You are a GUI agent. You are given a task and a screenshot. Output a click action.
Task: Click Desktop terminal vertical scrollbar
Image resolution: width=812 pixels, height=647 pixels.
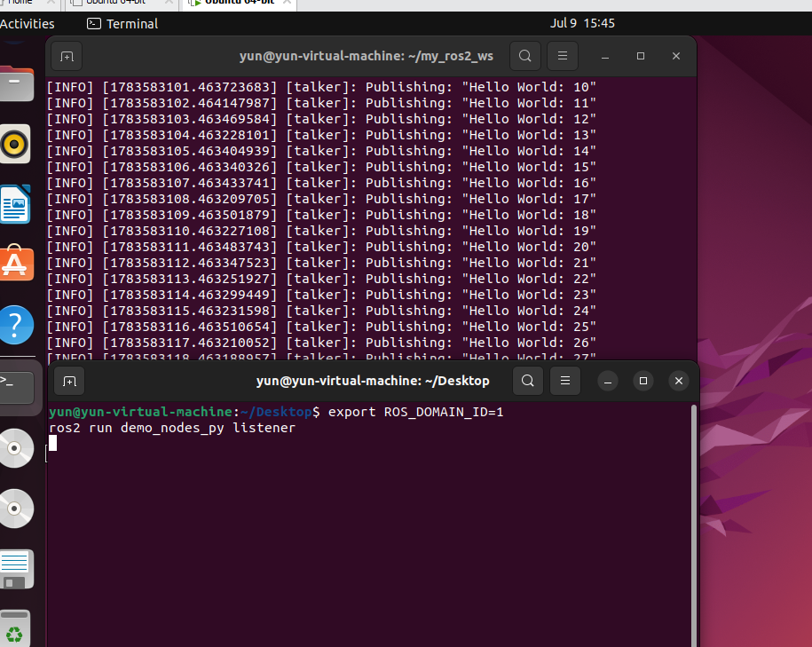(693, 525)
